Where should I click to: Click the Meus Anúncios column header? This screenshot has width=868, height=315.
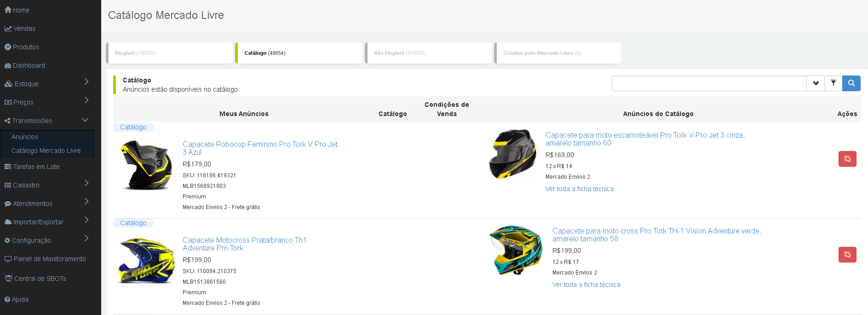click(244, 114)
